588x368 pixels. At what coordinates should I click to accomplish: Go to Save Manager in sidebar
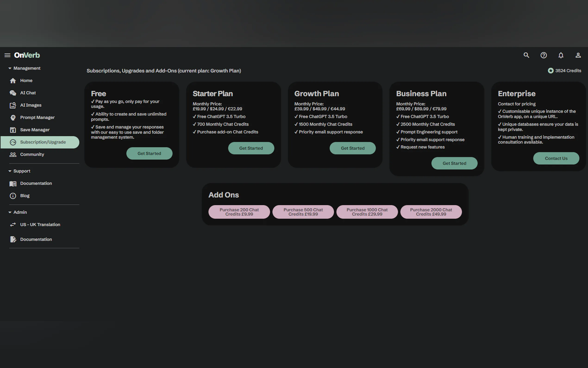click(x=35, y=130)
